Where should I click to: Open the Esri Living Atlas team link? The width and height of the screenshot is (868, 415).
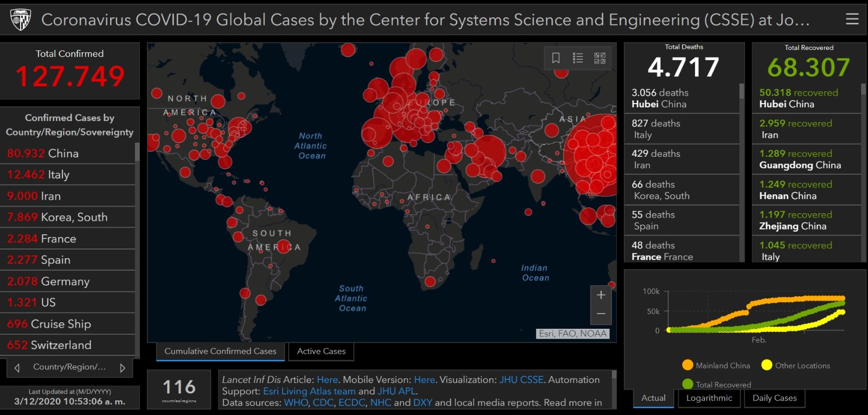click(x=309, y=391)
